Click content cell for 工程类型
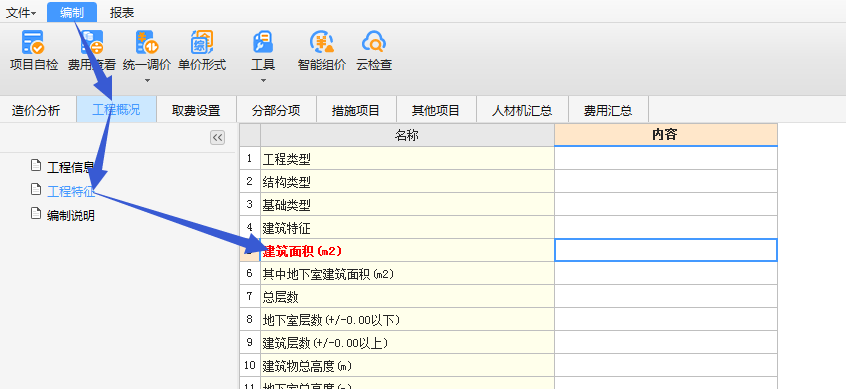Screen dimensions: 846x389 click(666, 159)
